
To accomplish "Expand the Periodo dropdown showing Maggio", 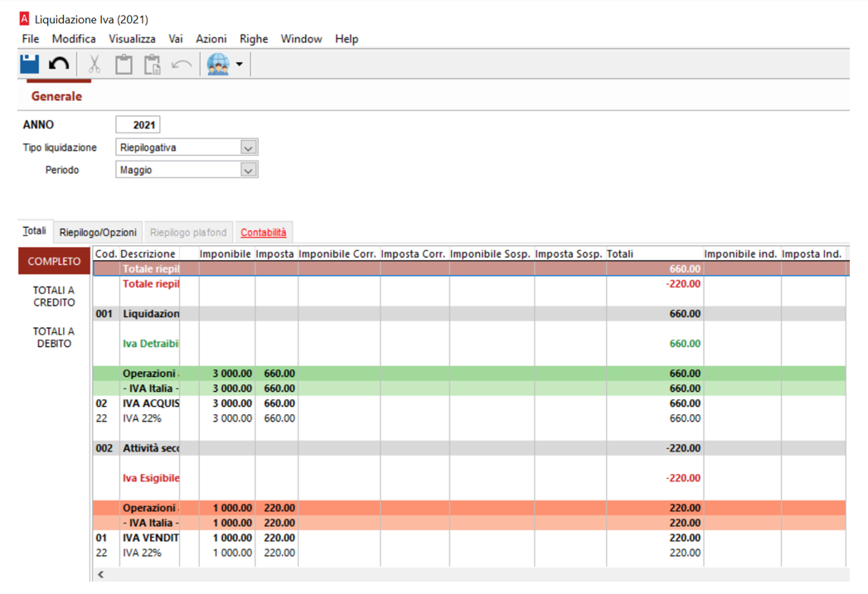I will tap(249, 171).
